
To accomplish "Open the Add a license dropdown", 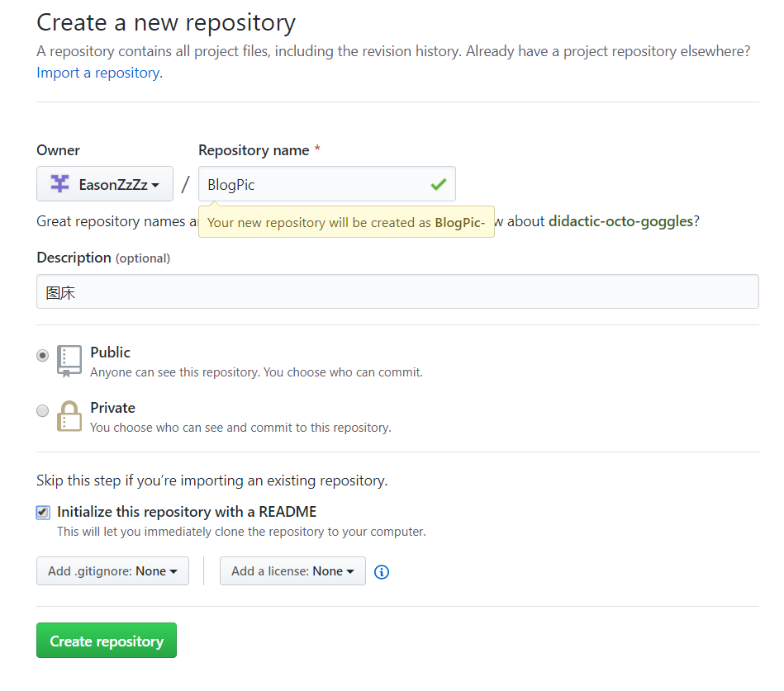I will 292,570.
